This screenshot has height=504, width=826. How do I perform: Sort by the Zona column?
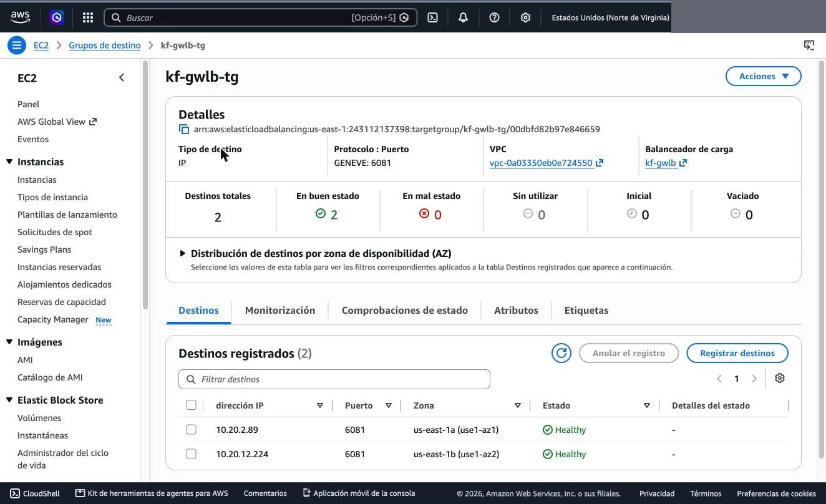(518, 405)
